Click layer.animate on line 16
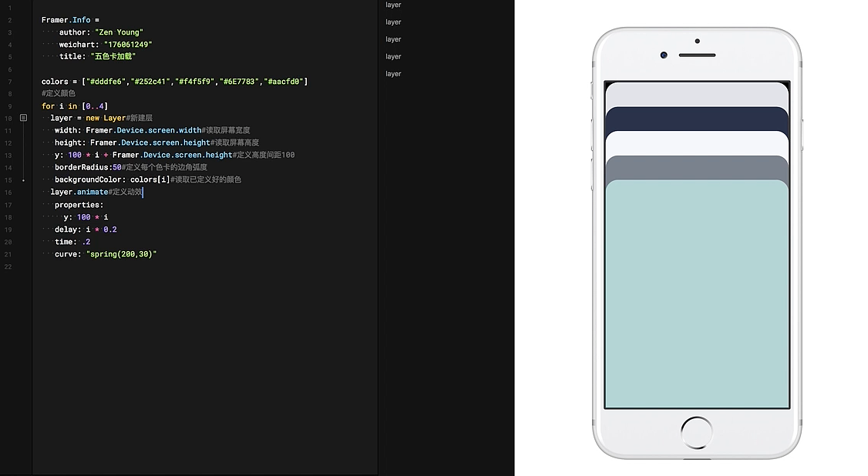Screen dimensions: 868x476 (79, 192)
